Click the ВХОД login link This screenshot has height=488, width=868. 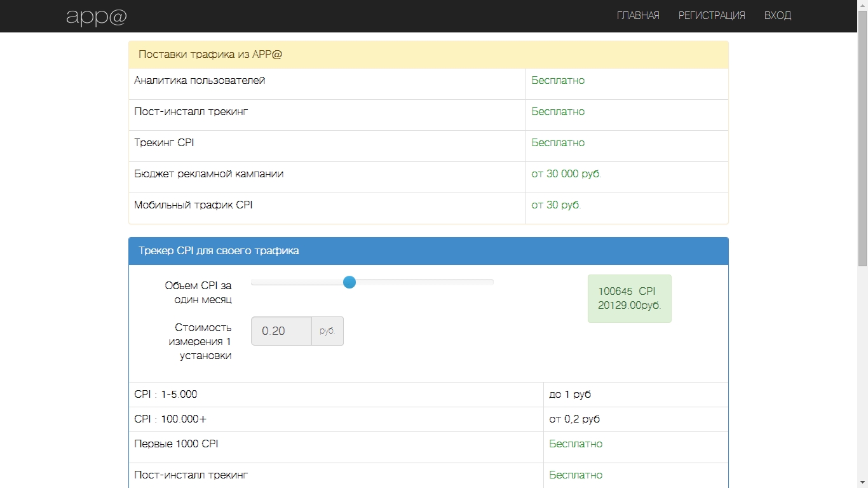[x=777, y=16]
